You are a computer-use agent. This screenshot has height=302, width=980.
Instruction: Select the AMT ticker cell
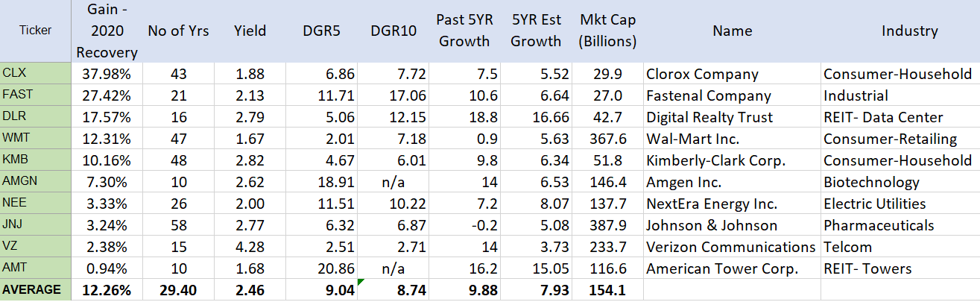pos(36,268)
